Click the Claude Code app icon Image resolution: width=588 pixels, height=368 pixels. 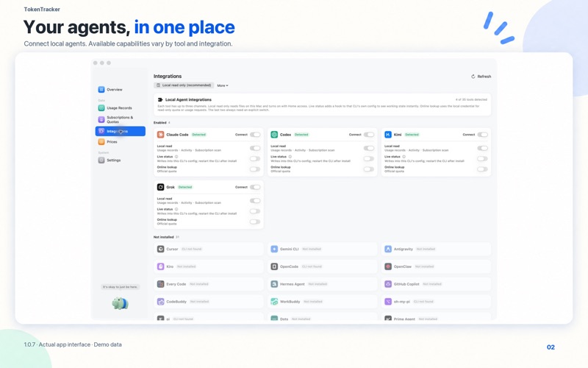click(160, 135)
